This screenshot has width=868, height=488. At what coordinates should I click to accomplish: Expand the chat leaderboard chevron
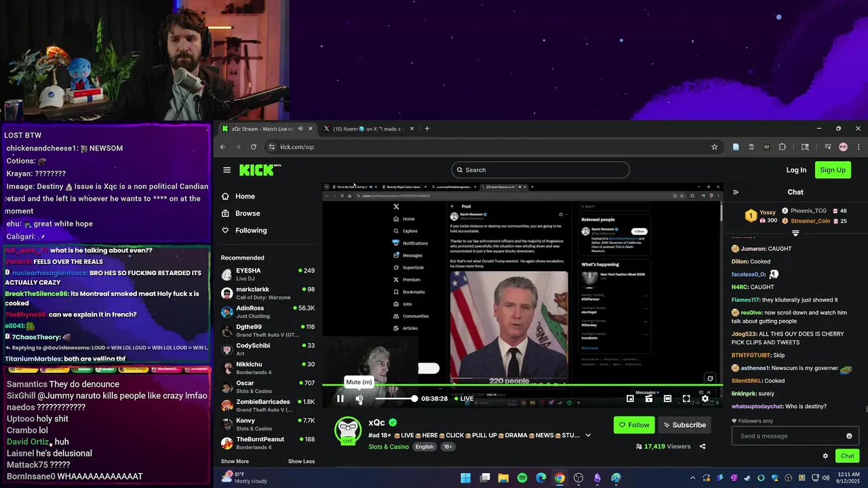click(795, 233)
